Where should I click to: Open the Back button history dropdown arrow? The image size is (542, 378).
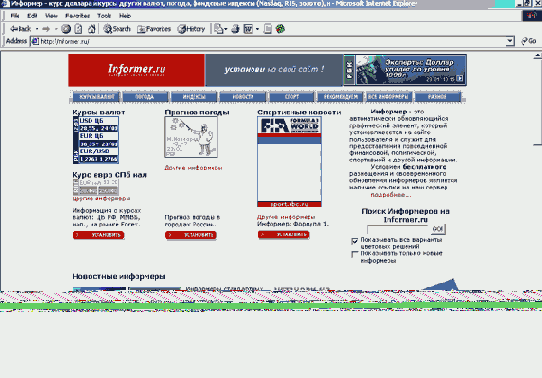click(37, 29)
